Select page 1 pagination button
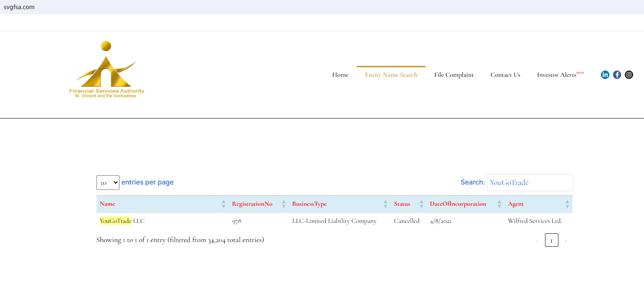Image resolution: width=644 pixels, height=288 pixels. (x=551, y=240)
